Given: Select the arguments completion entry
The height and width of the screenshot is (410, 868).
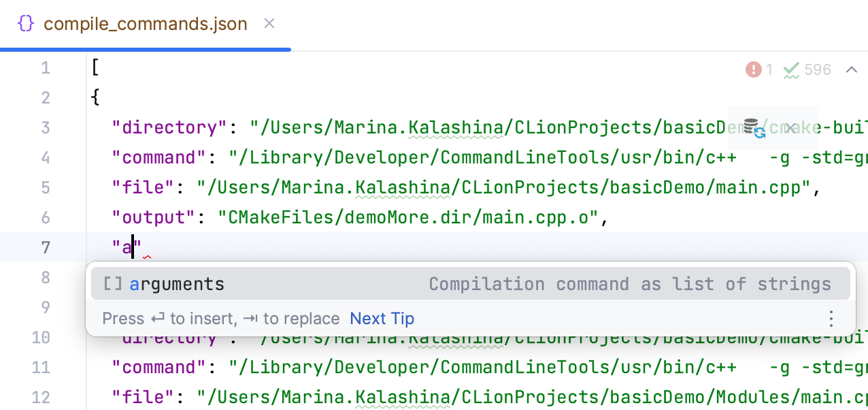Looking at the screenshot, I should tap(177, 283).
